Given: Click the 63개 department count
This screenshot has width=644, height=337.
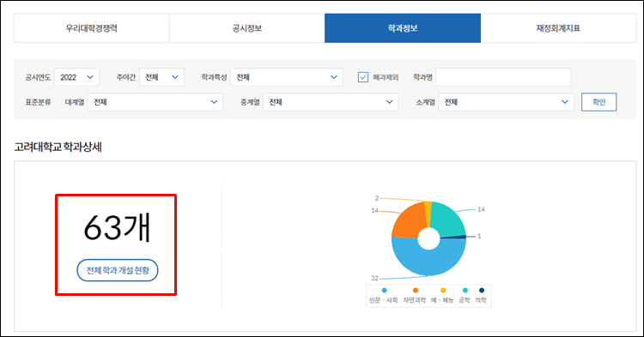Looking at the screenshot, I should (117, 228).
